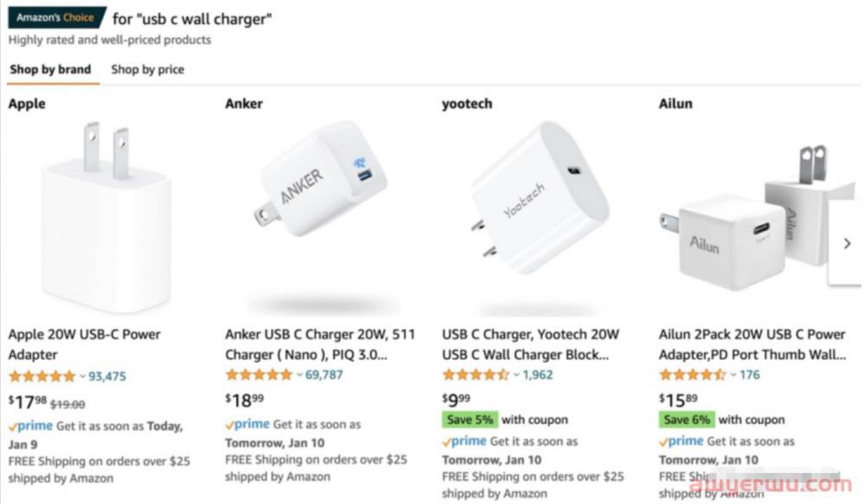Click the 176 reviews count link

point(749,375)
